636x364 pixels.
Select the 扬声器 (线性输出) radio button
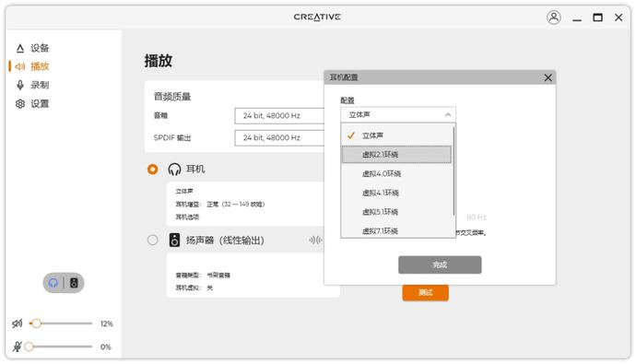click(152, 240)
